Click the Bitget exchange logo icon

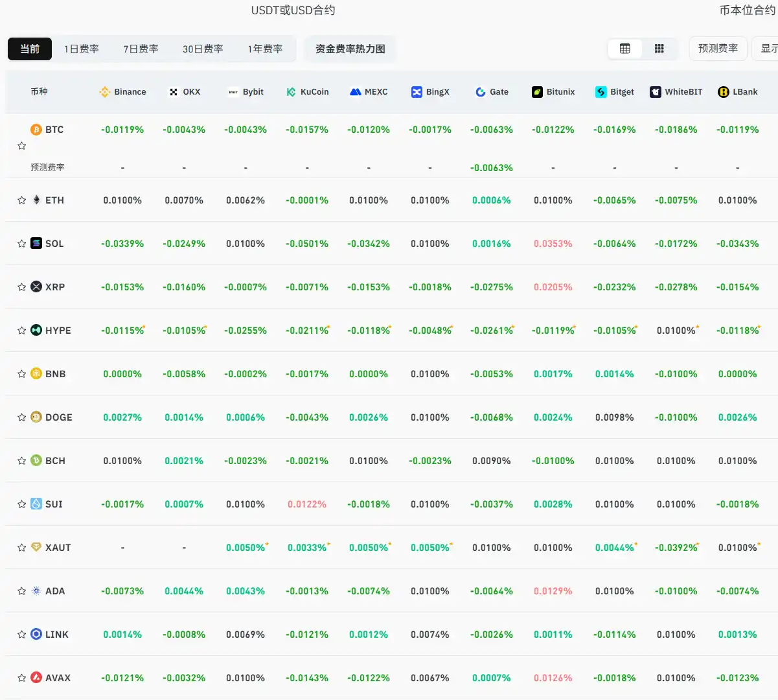tap(601, 92)
